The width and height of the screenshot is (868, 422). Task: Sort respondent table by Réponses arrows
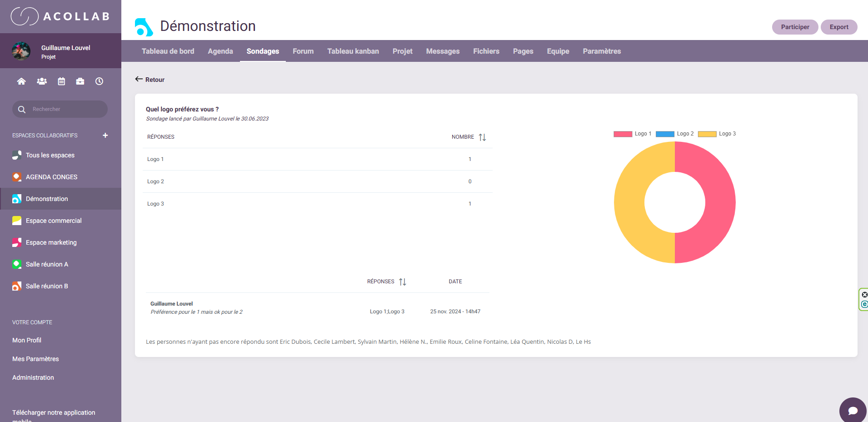(x=402, y=282)
